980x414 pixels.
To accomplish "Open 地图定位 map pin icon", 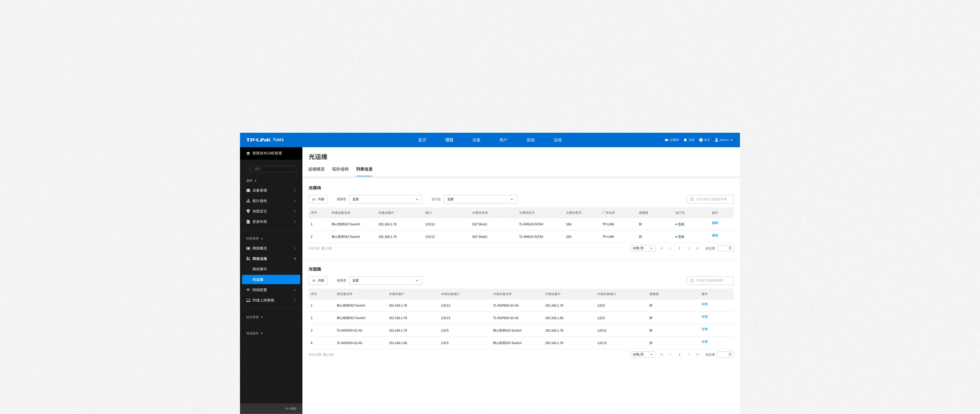I will [x=248, y=211].
